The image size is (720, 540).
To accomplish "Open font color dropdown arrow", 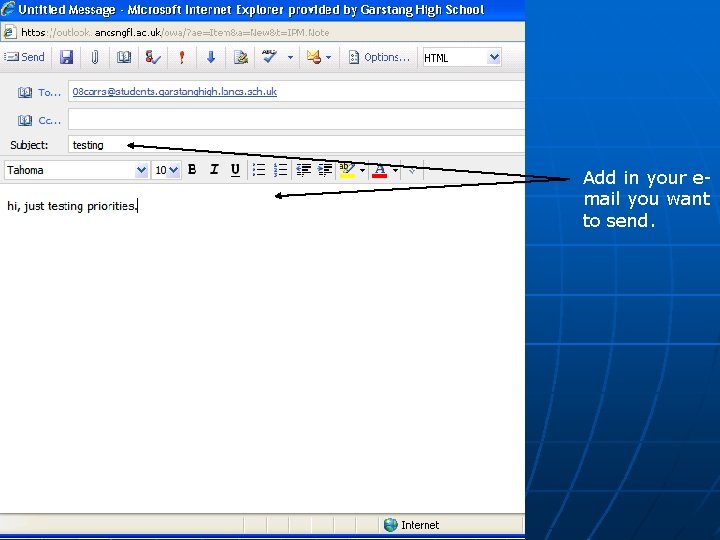I will coord(395,170).
